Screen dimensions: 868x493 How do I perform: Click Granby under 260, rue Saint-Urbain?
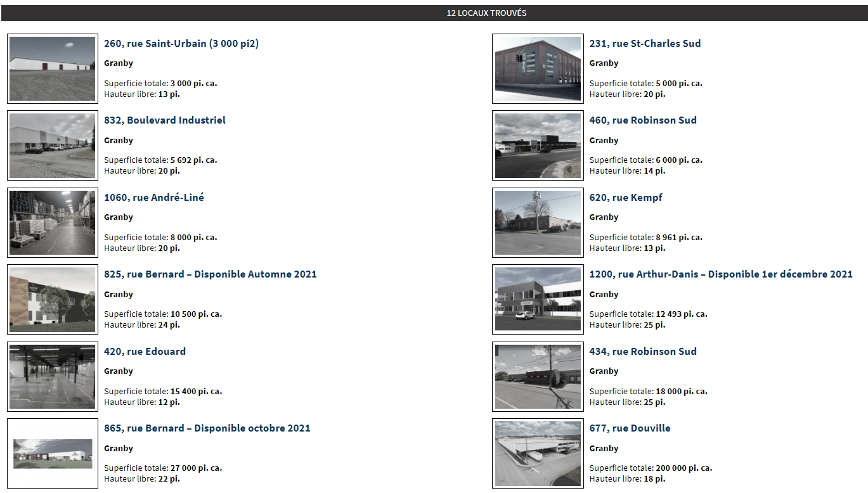119,63
